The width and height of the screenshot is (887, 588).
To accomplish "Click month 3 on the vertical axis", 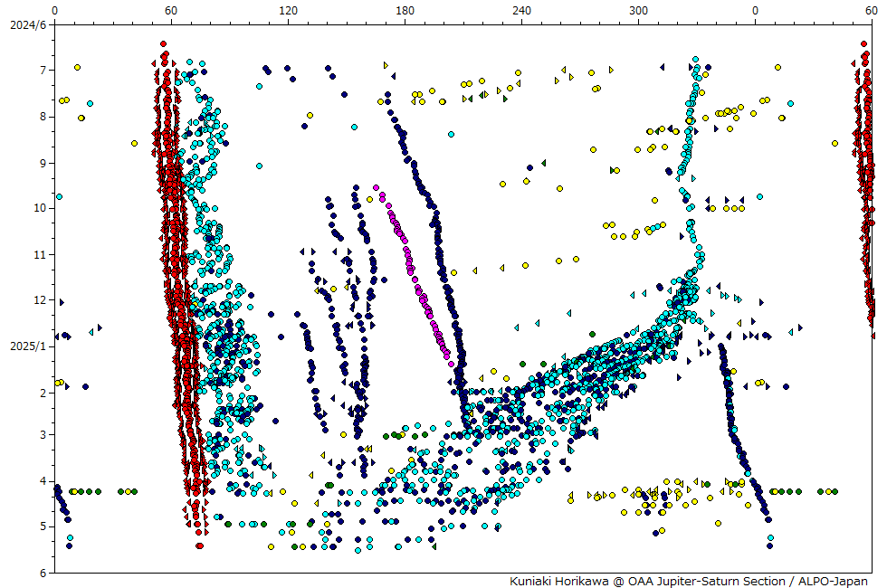I will (43, 435).
